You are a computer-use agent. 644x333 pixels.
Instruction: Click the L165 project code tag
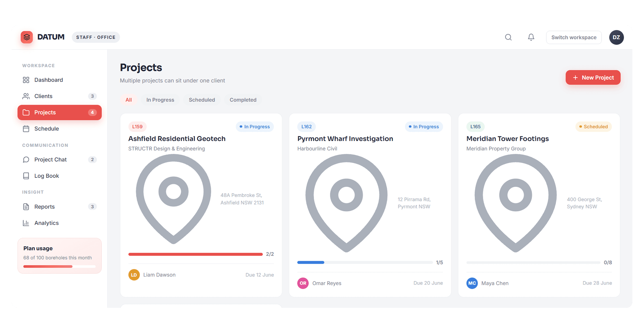click(475, 127)
